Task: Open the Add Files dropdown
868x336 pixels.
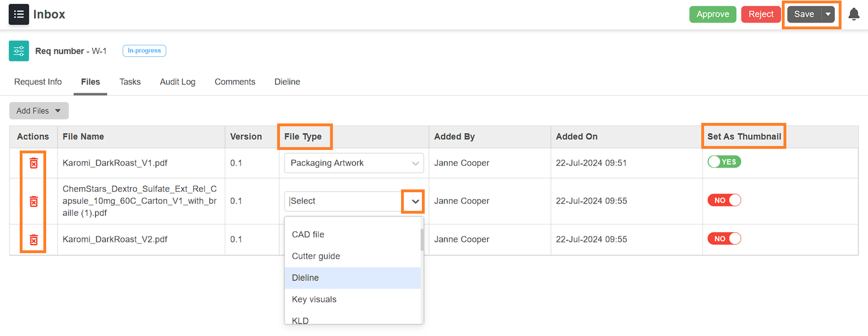Action: (x=39, y=111)
